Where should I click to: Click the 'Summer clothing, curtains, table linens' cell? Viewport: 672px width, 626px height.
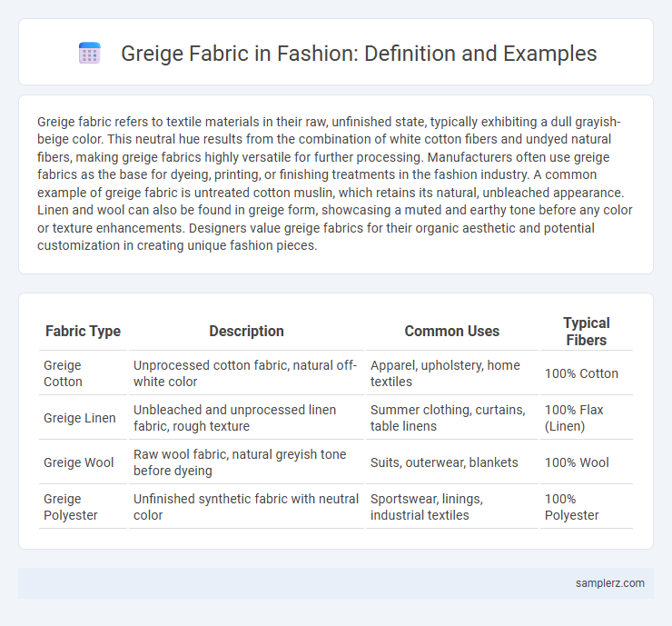[452, 418]
